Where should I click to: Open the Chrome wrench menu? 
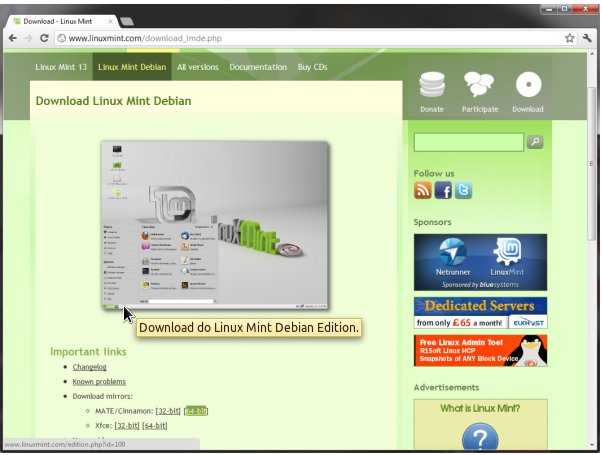point(587,38)
